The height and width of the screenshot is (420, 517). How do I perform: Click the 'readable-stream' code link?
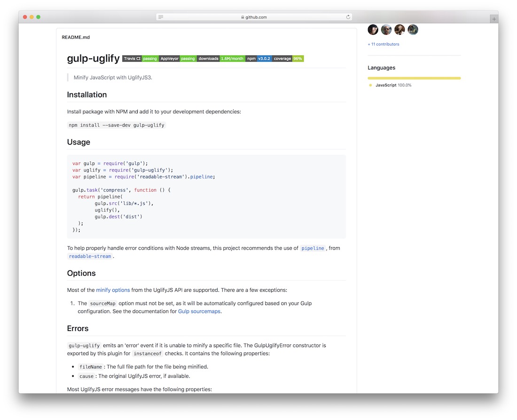pos(90,257)
